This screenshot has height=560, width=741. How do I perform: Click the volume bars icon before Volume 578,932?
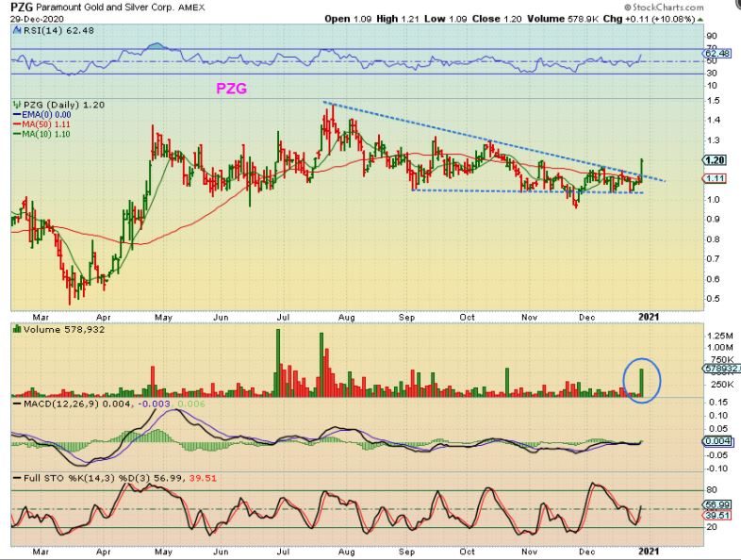[18, 329]
